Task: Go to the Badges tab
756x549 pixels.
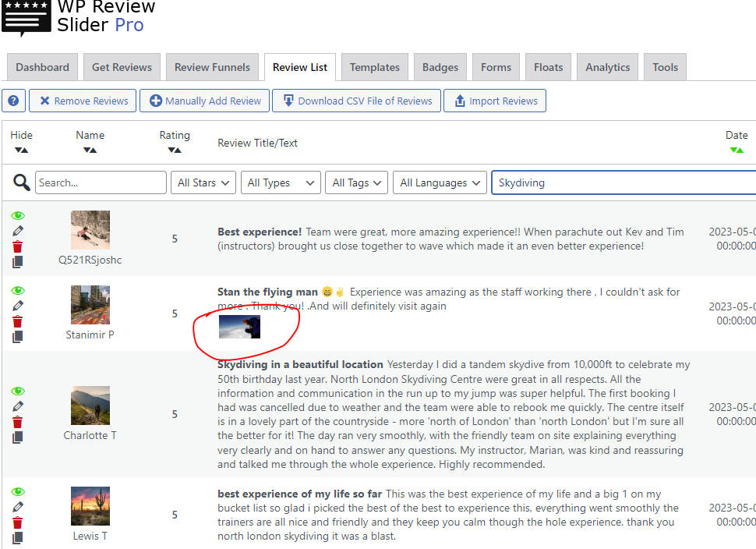Action: click(440, 67)
